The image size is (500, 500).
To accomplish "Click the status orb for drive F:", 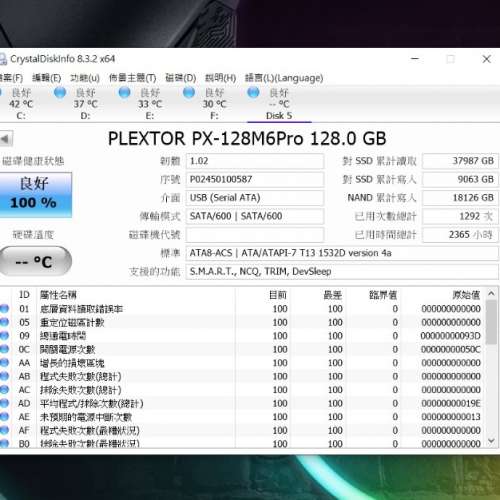I will click(189, 92).
